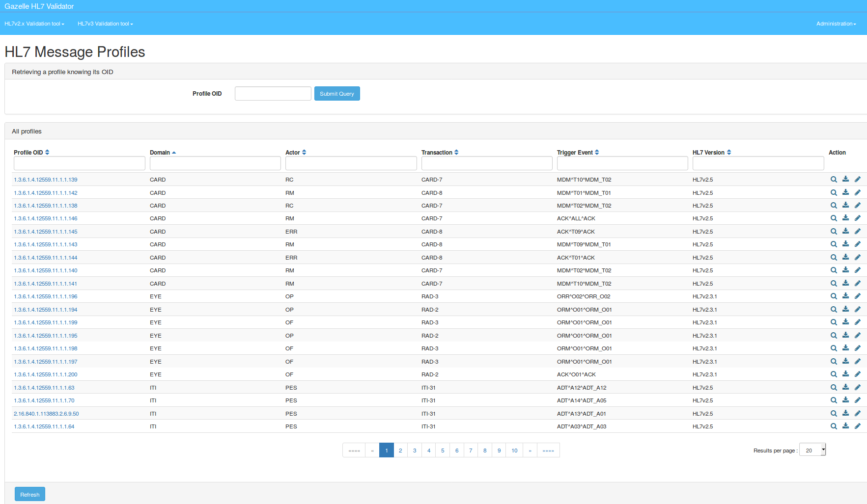Jump to last page with »»»» button

pyautogui.click(x=548, y=450)
